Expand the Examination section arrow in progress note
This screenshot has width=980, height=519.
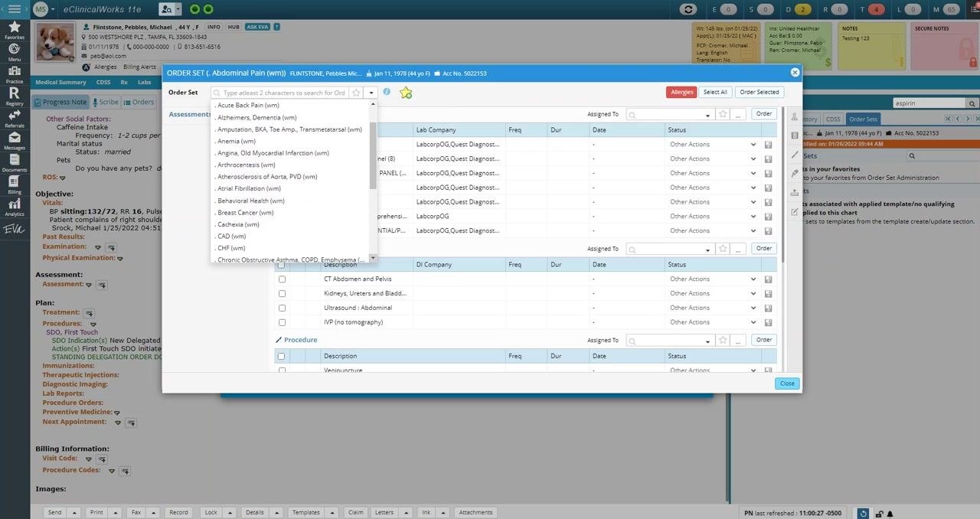[x=97, y=247]
